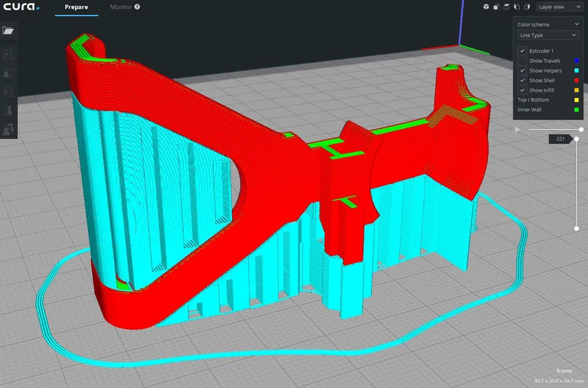This screenshot has height=388, width=588.
Task: Click the yellow Top / Bottom swatch
Action: 577,100
